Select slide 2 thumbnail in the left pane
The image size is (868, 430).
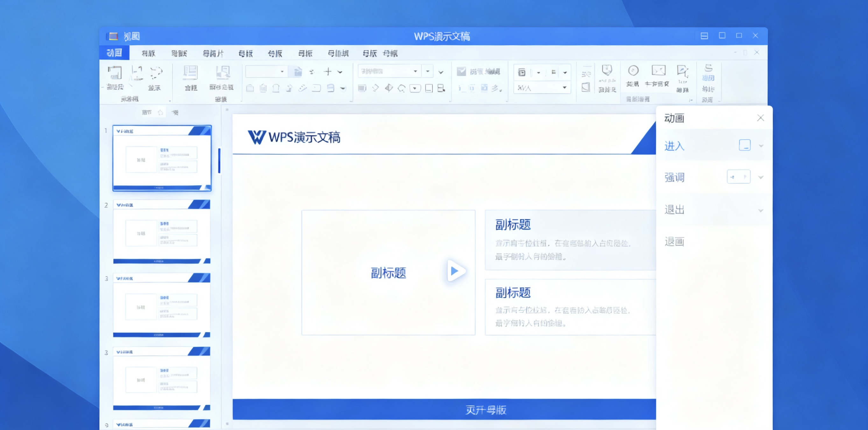pos(162,232)
